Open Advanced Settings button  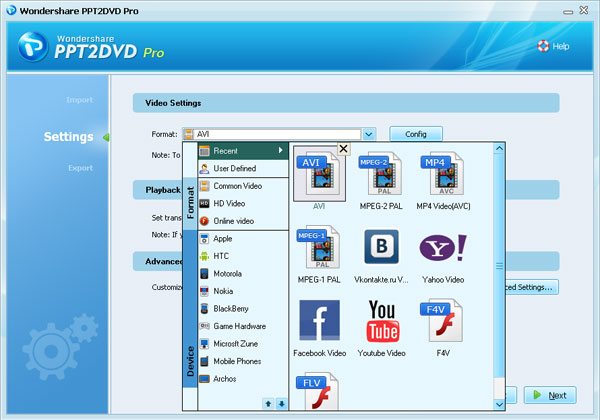tap(531, 287)
